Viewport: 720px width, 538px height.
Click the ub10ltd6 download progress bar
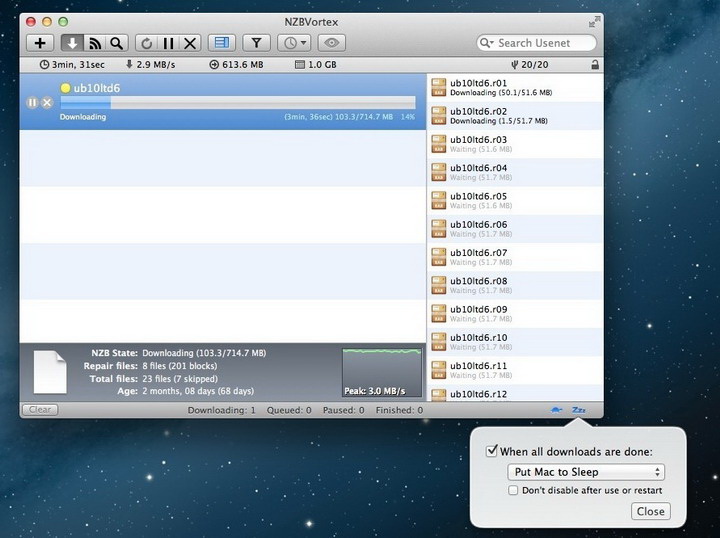[x=237, y=102]
